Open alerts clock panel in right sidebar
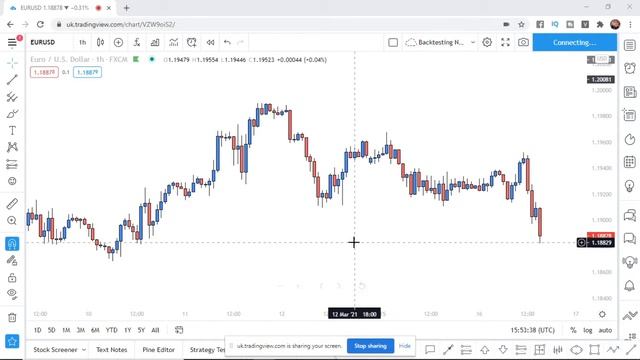The image size is (640, 360). tap(630, 68)
